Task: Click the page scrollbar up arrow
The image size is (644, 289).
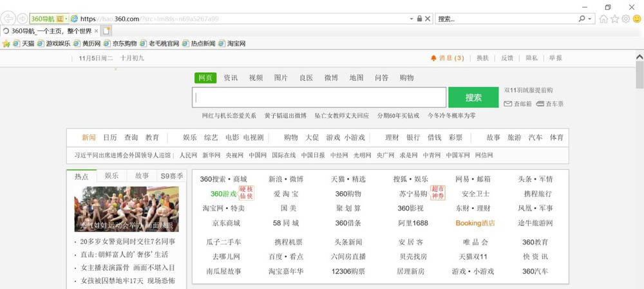Action: (x=639, y=57)
